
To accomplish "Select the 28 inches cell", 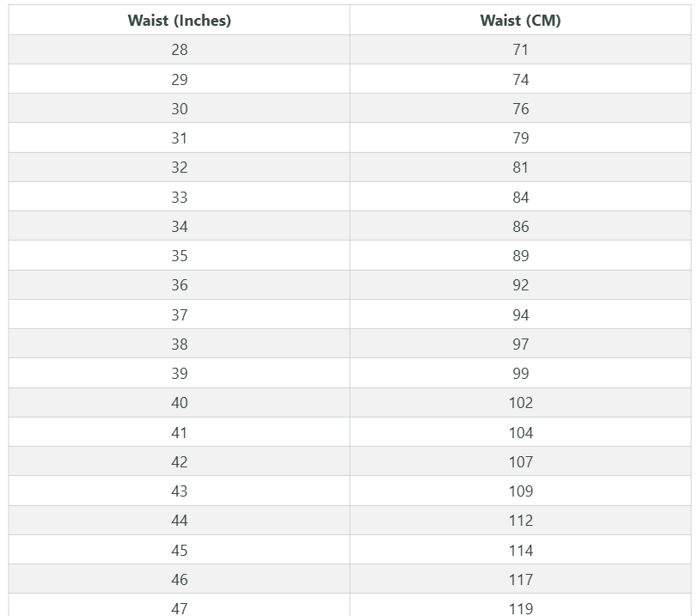I will coord(179,49).
